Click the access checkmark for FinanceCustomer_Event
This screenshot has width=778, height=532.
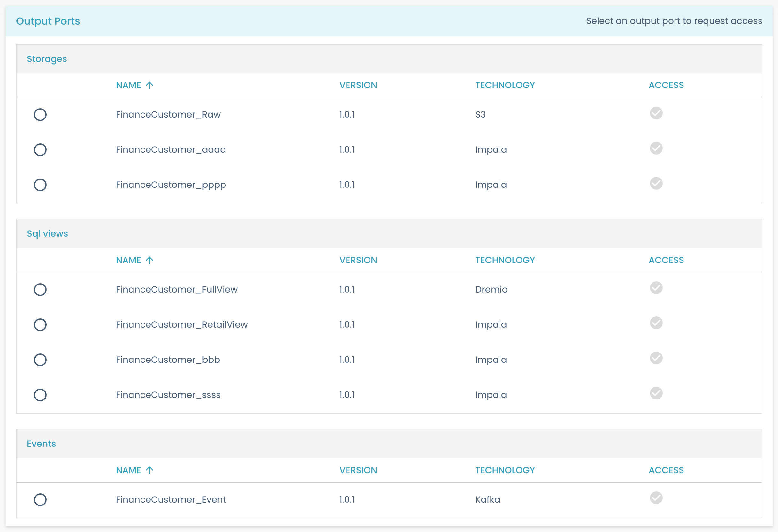[x=656, y=499]
